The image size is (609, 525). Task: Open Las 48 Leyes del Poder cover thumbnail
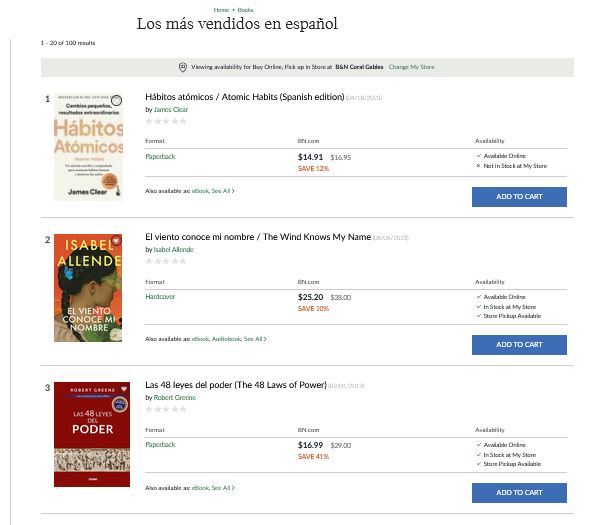pyautogui.click(x=92, y=434)
